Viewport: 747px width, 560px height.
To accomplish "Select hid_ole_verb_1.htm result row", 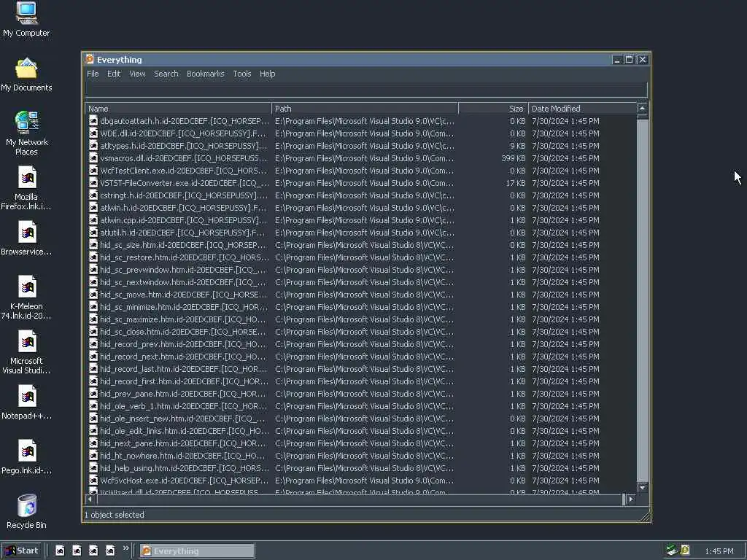I will [360, 405].
